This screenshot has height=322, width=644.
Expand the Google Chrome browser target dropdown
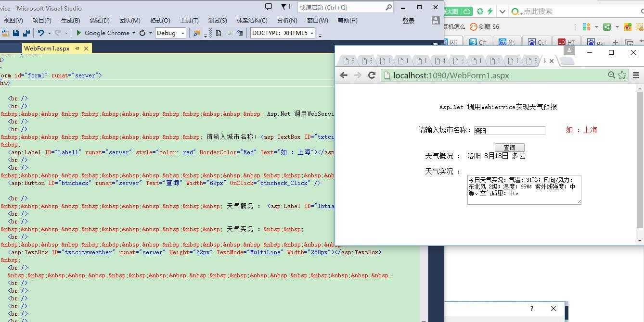[134, 33]
